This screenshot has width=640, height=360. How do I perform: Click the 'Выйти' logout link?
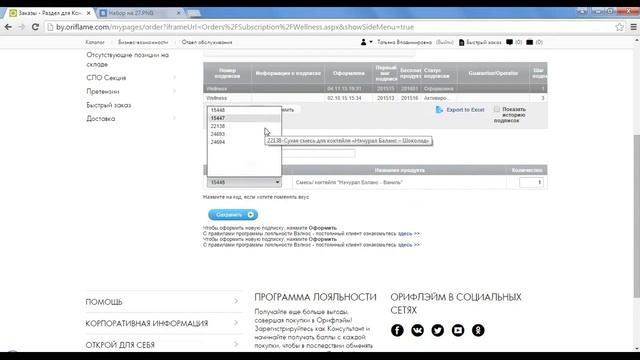point(444,42)
